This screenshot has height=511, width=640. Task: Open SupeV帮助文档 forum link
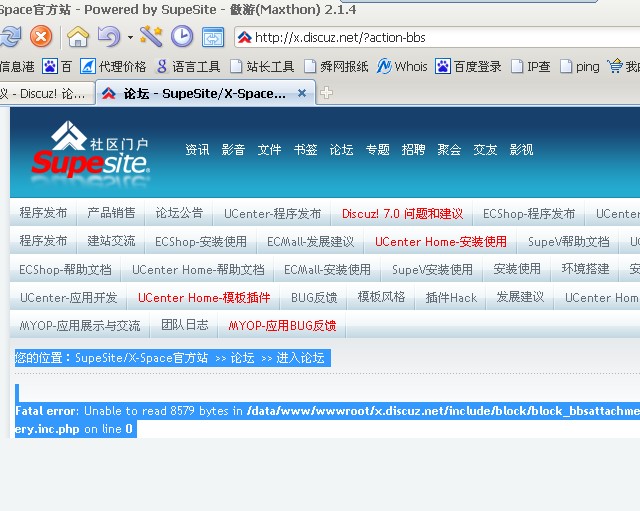(569, 242)
